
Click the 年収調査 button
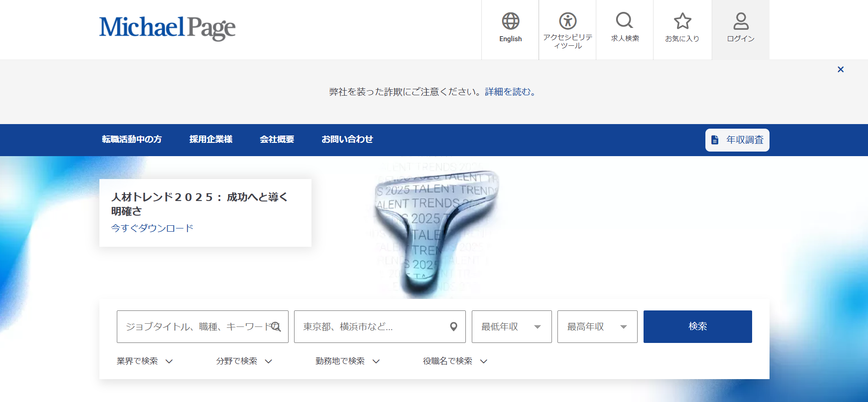[x=737, y=140]
